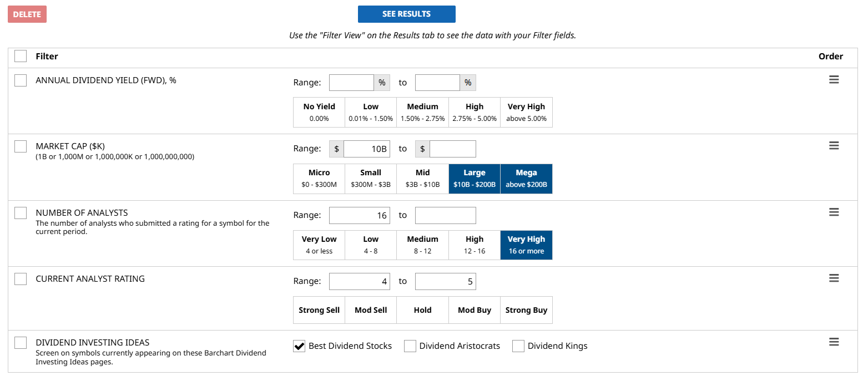This screenshot has height=381, width=868.
Task: Pick the High dividend yield preset
Action: (x=475, y=113)
